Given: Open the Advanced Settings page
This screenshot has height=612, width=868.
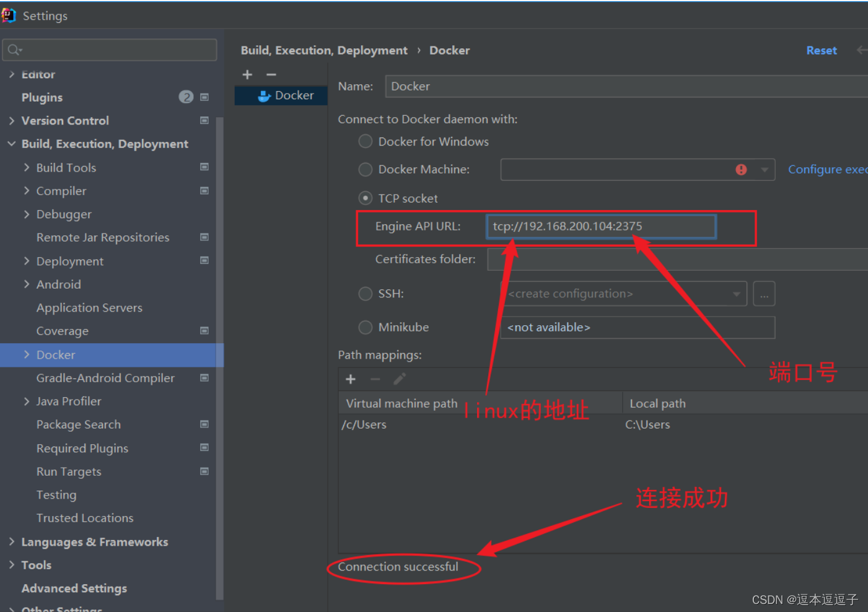Looking at the screenshot, I should pyautogui.click(x=74, y=588).
